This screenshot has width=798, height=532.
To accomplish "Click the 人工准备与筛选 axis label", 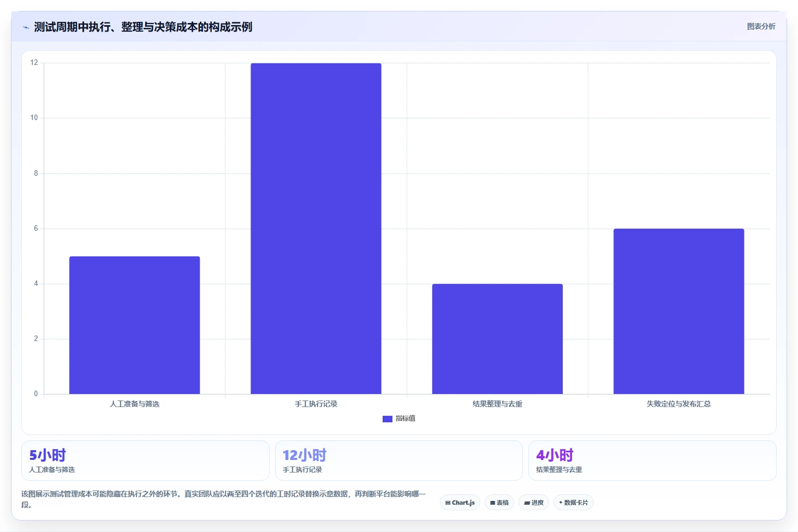I will tap(134, 404).
